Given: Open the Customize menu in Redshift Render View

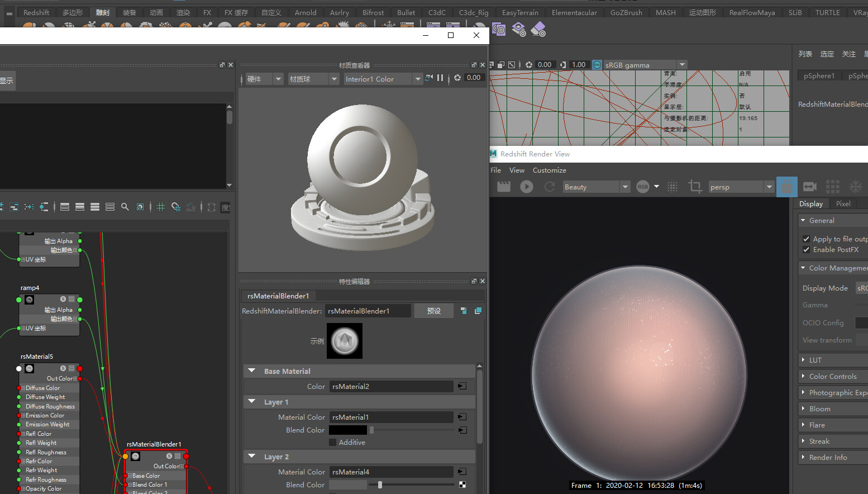Looking at the screenshot, I should (x=549, y=170).
